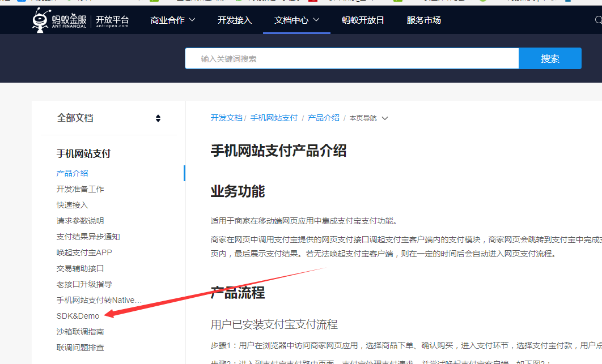Viewport: 602px width, 364px height.
Task: Select 产品介绍 in the sidebar
Action: tap(72, 173)
